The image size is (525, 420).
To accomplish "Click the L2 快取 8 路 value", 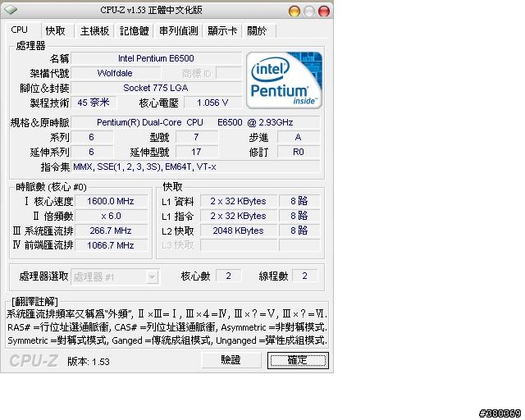I will 299,231.
